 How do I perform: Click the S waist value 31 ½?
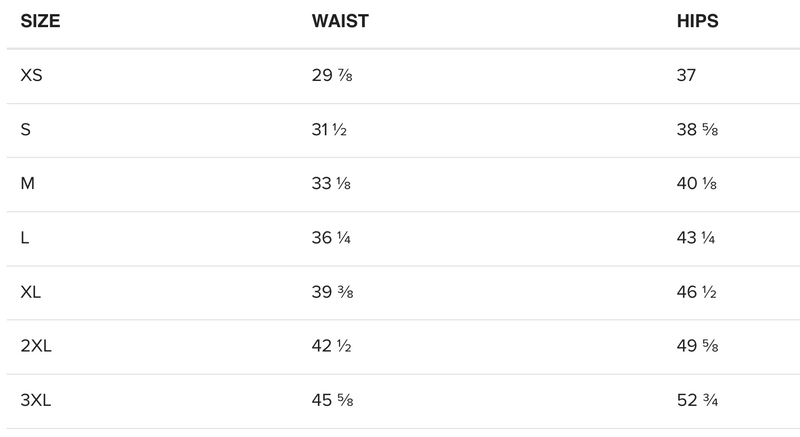click(329, 130)
